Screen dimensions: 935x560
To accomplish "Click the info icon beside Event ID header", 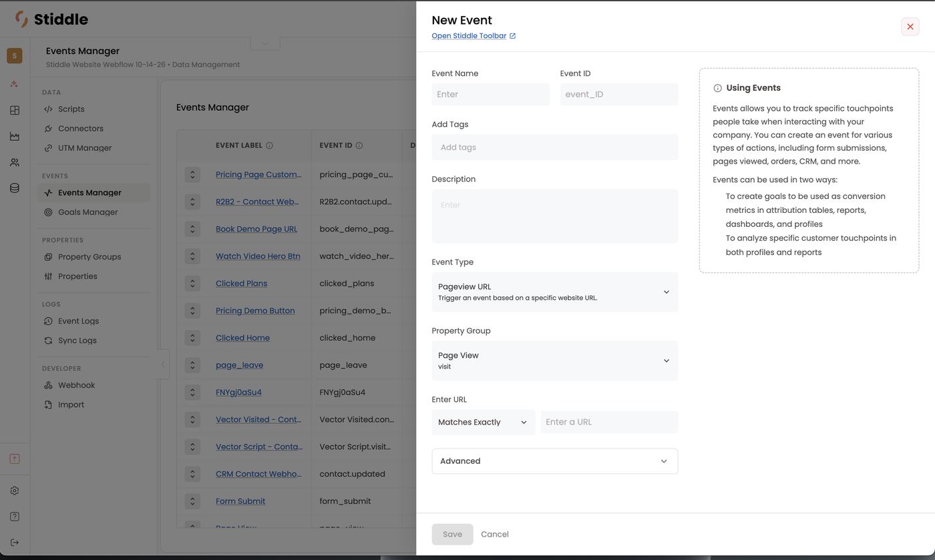I will pyautogui.click(x=359, y=146).
